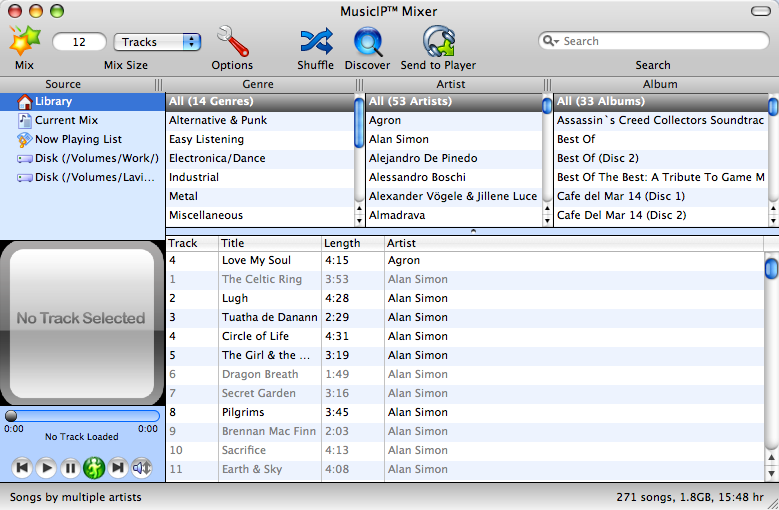779x510 pixels.
Task: Sort by Title column header
Action: [x=270, y=243]
